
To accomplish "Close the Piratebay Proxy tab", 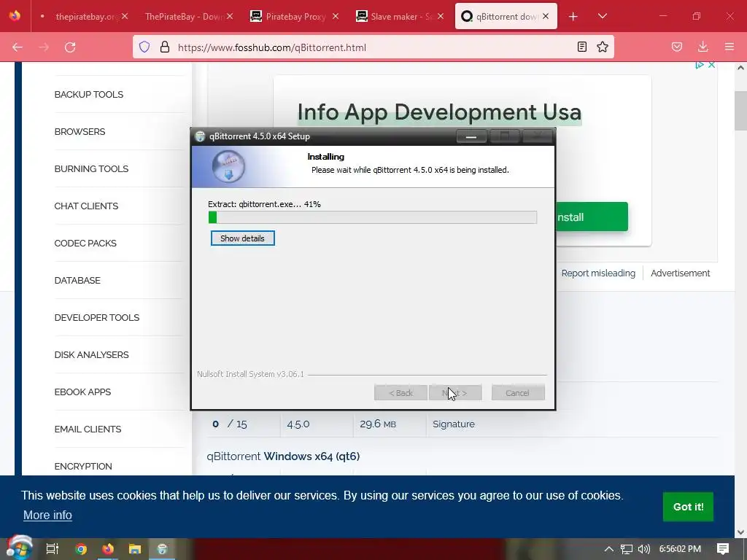I will pos(336,16).
